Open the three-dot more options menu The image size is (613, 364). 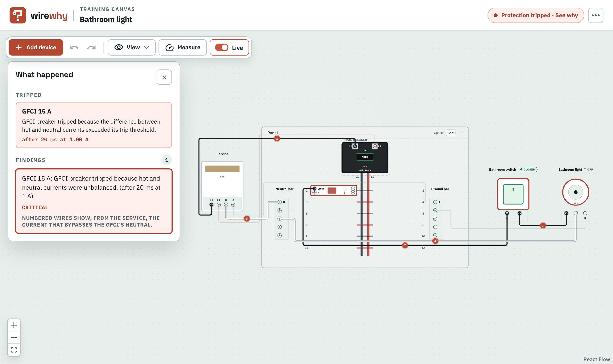tap(595, 15)
